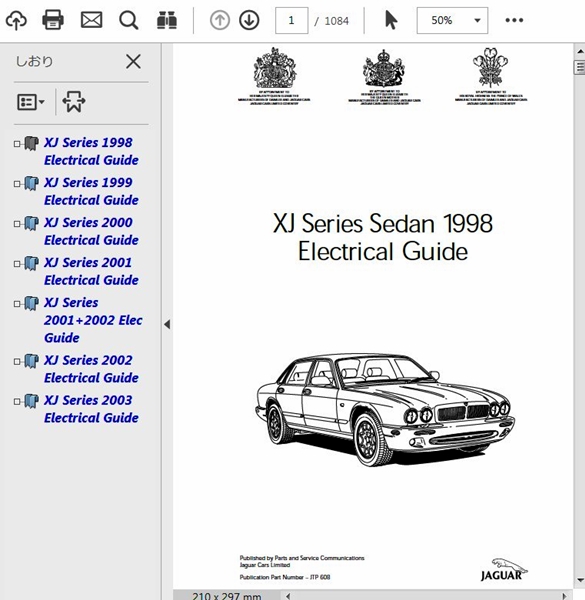This screenshot has width=585, height=600.
Task: Open XJ Series 2003 Electrical Guide bookmark
Action: point(91,409)
